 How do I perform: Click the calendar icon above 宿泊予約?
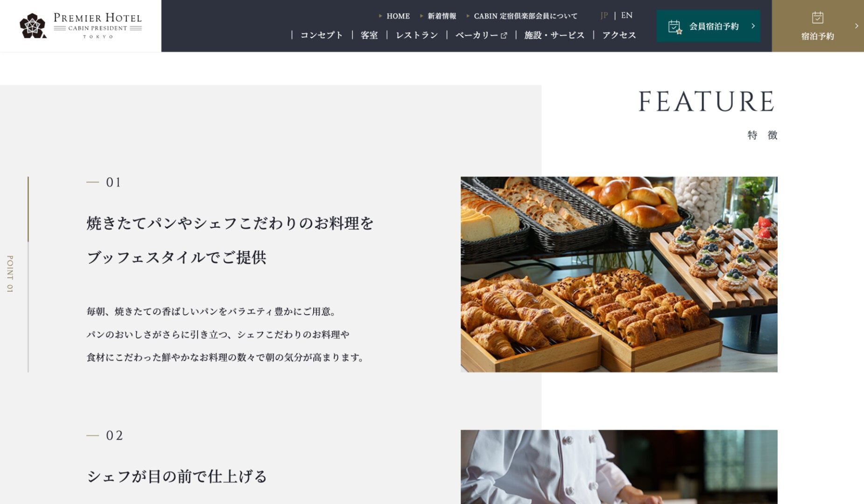click(x=817, y=18)
